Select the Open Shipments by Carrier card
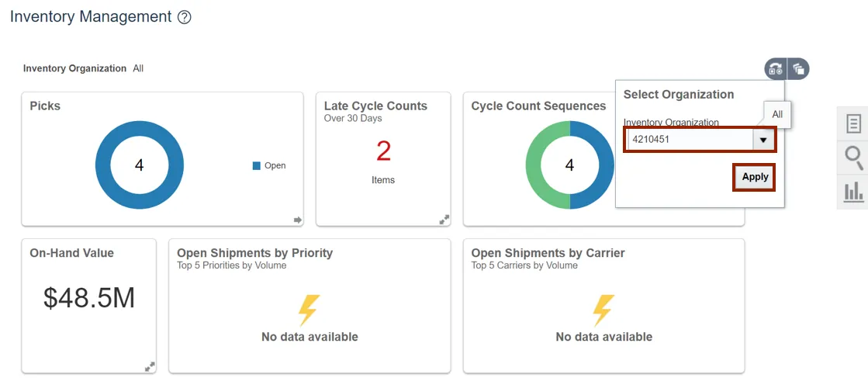868x378 pixels. tap(603, 306)
